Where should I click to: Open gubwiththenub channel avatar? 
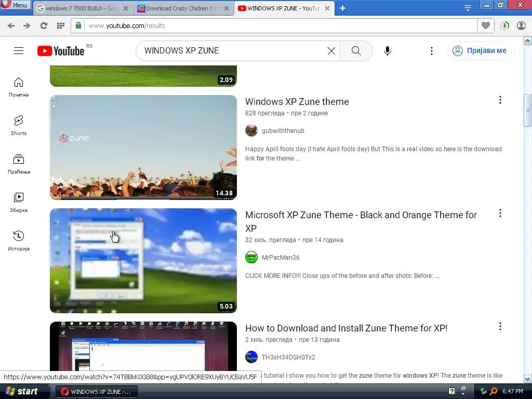click(251, 130)
